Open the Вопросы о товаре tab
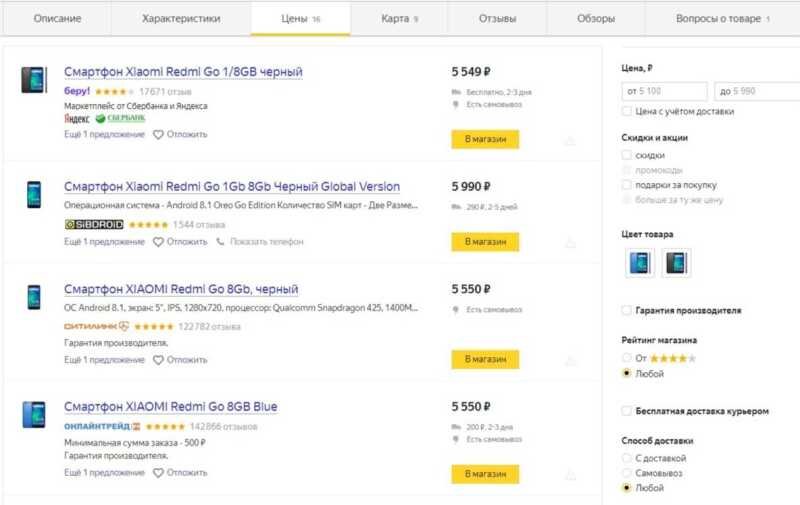The image size is (800, 505). click(722, 18)
